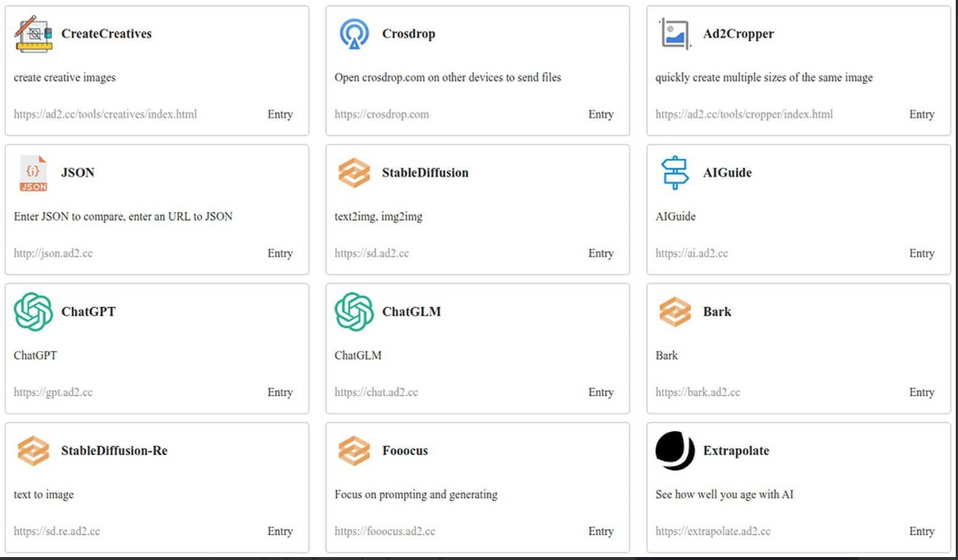Click the Extrapolate black circle icon

pyautogui.click(x=676, y=451)
